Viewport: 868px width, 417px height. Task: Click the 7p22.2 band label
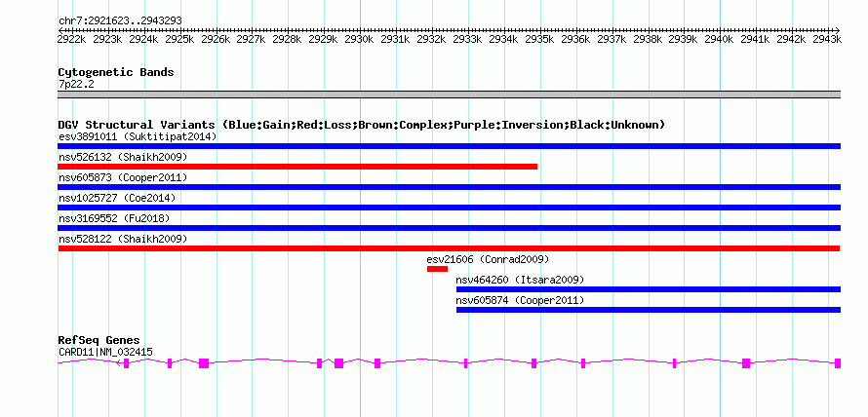tap(76, 85)
